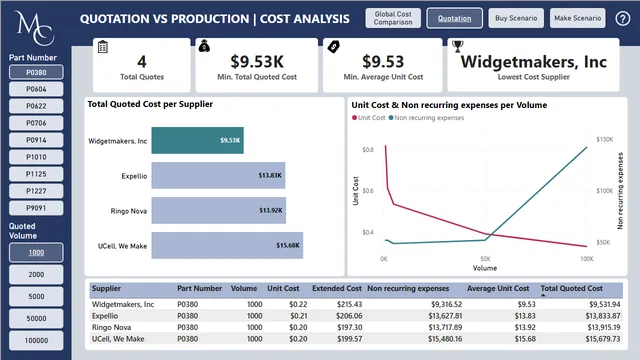640x360 pixels.
Task: Sort table by Average Unit Cost header
Action: coord(498,289)
